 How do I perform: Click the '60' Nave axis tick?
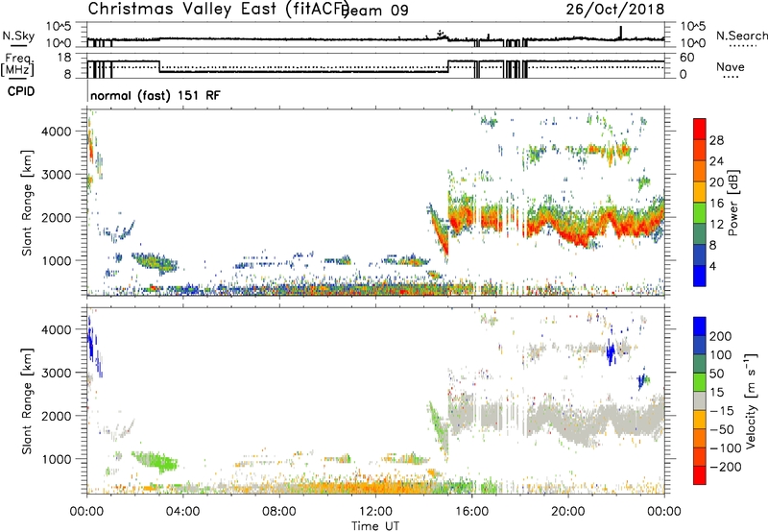(x=687, y=58)
